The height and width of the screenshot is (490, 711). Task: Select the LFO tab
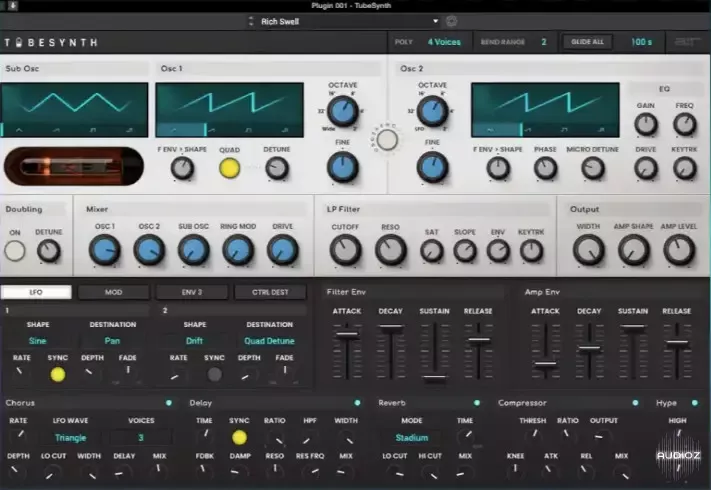pyautogui.click(x=36, y=292)
